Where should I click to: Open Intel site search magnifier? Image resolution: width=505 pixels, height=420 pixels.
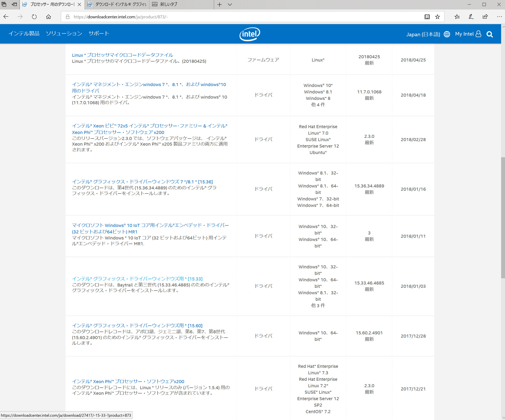pos(490,34)
